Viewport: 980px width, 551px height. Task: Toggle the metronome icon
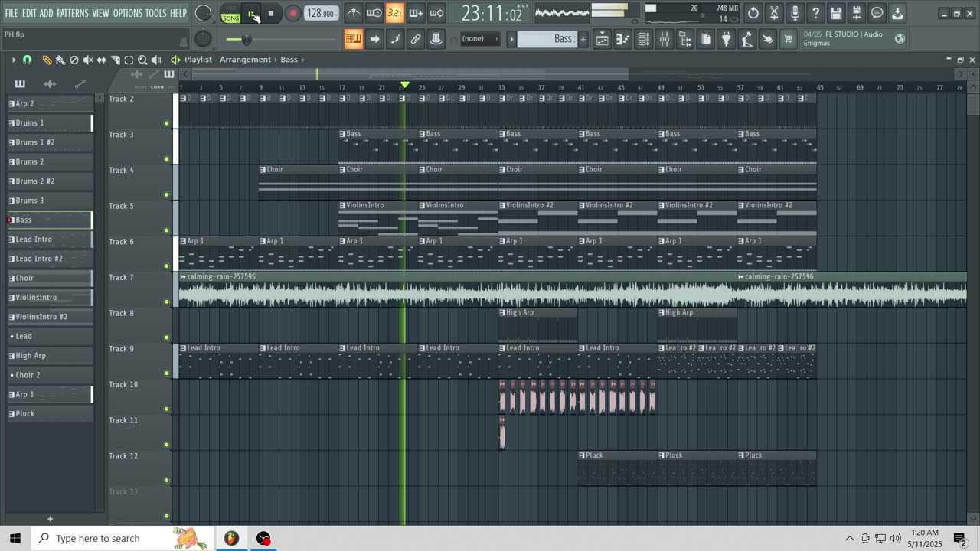click(x=354, y=13)
